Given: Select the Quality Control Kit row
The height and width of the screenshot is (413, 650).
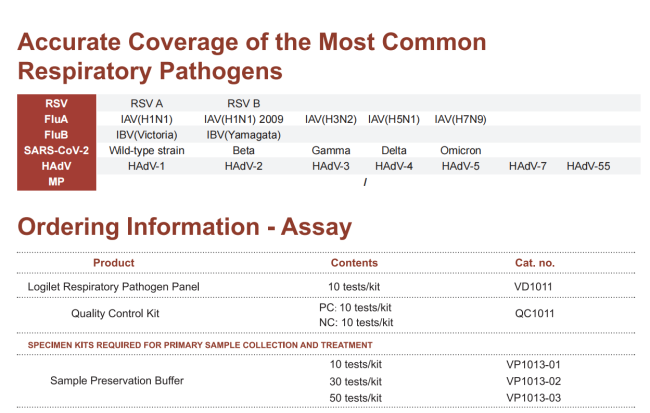Looking at the screenshot, I should click(x=115, y=314).
